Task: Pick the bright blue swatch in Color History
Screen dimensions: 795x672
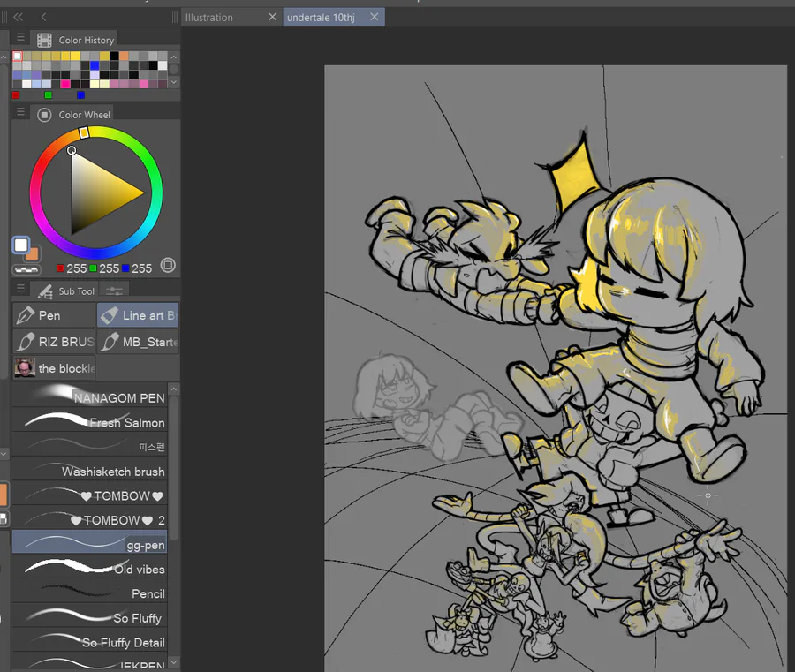Action: coord(95,65)
